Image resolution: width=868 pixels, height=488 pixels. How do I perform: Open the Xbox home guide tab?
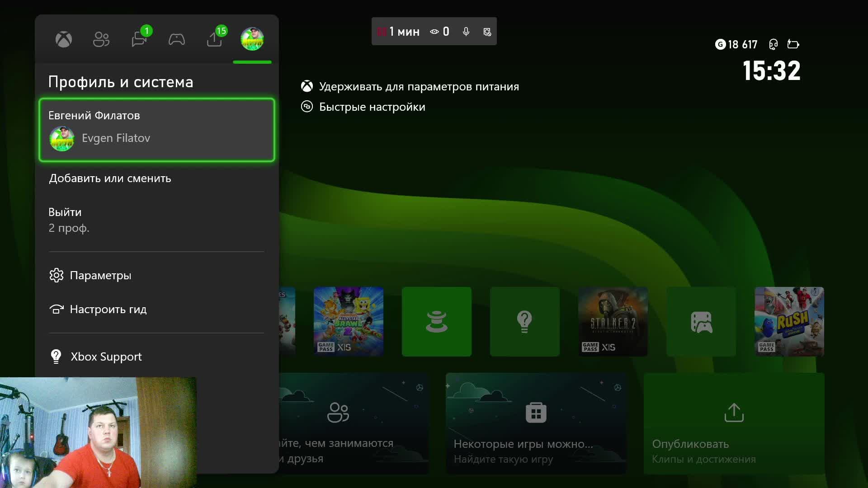click(64, 40)
